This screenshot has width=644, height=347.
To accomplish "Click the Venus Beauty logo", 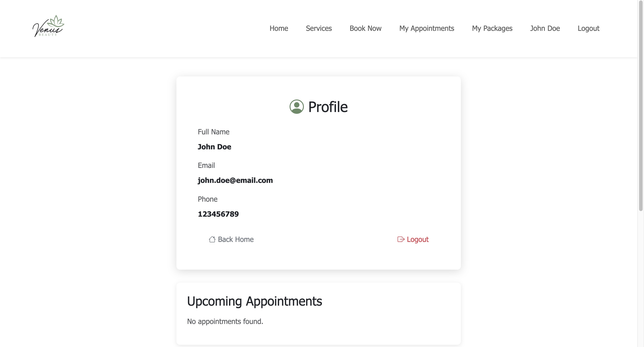I will click(x=48, y=26).
